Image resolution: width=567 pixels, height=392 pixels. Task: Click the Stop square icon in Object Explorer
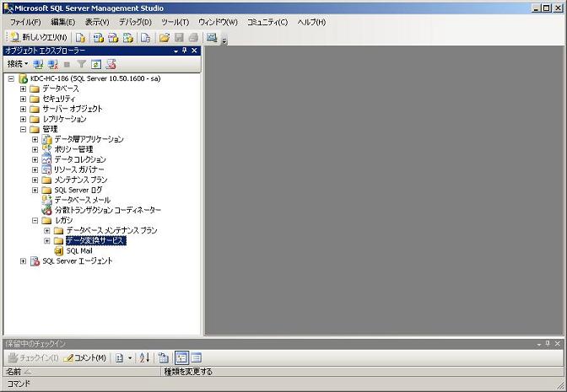point(67,64)
